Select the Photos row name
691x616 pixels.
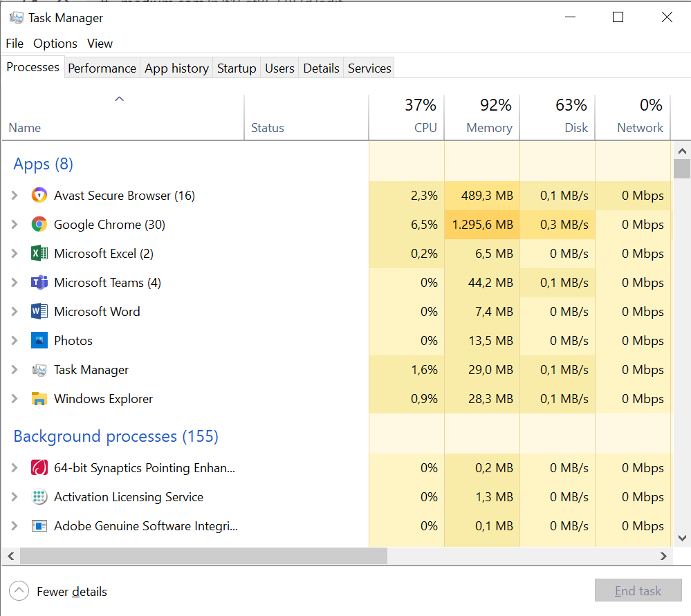point(73,341)
